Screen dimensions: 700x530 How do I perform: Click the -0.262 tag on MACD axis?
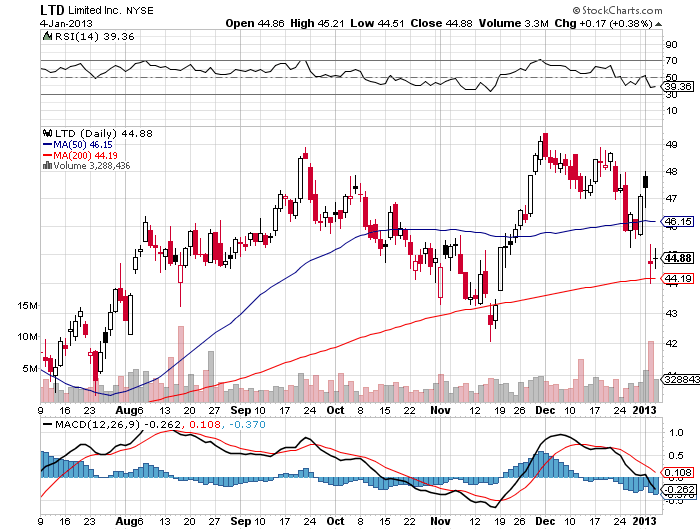coord(679,489)
